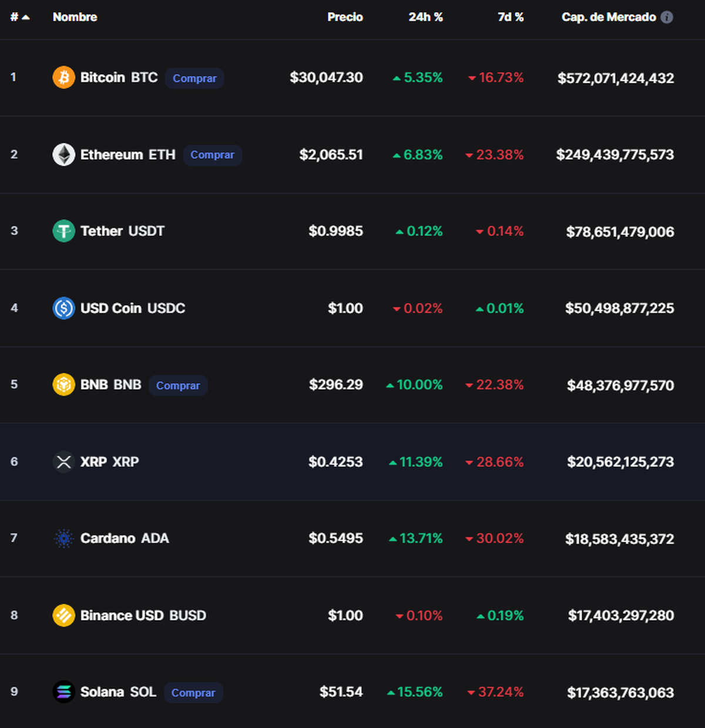Sort the table by 24h % column
705x728 pixels.
point(425,17)
